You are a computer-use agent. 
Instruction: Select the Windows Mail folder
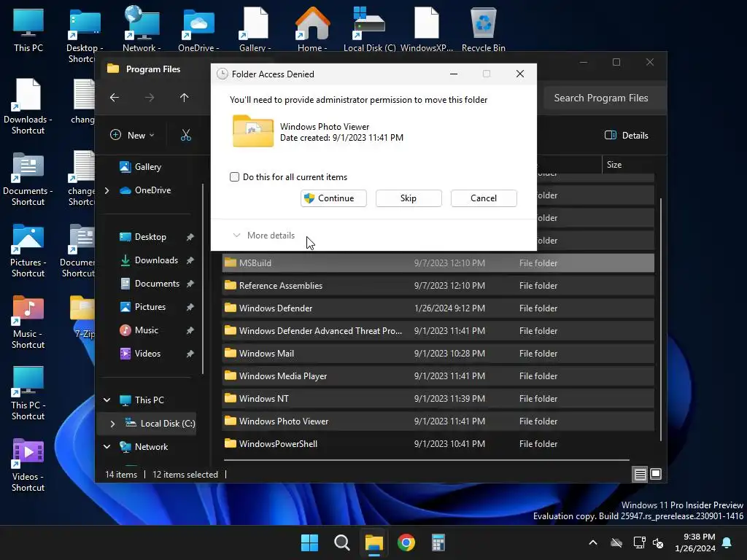pos(438,354)
